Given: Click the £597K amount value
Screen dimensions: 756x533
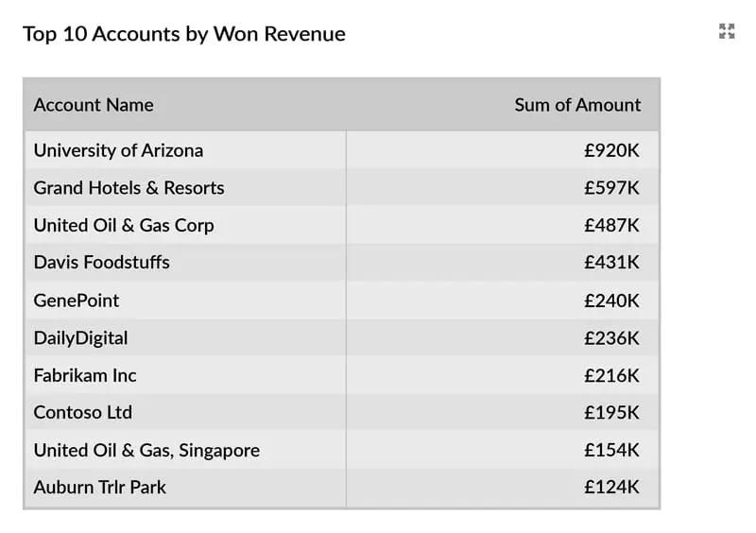Looking at the screenshot, I should [611, 188].
